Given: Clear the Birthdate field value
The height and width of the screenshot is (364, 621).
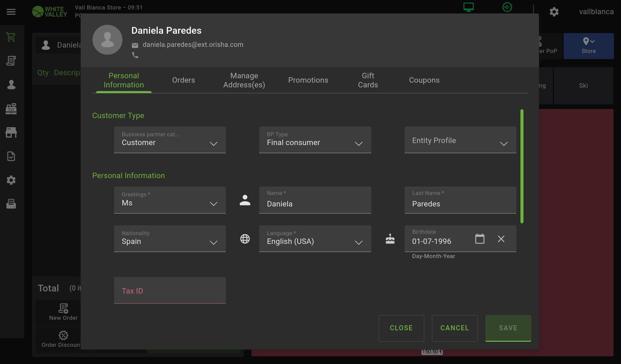Looking at the screenshot, I should tap(501, 239).
